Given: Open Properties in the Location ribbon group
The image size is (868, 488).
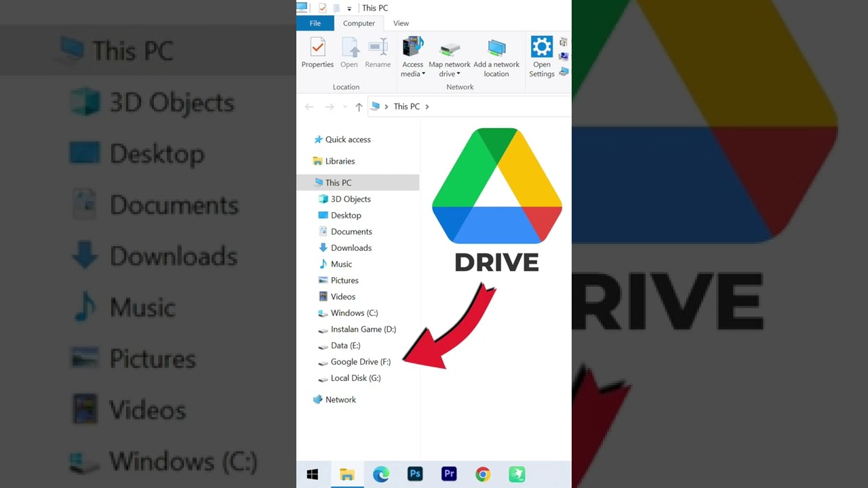Looking at the screenshot, I should pyautogui.click(x=317, y=54).
